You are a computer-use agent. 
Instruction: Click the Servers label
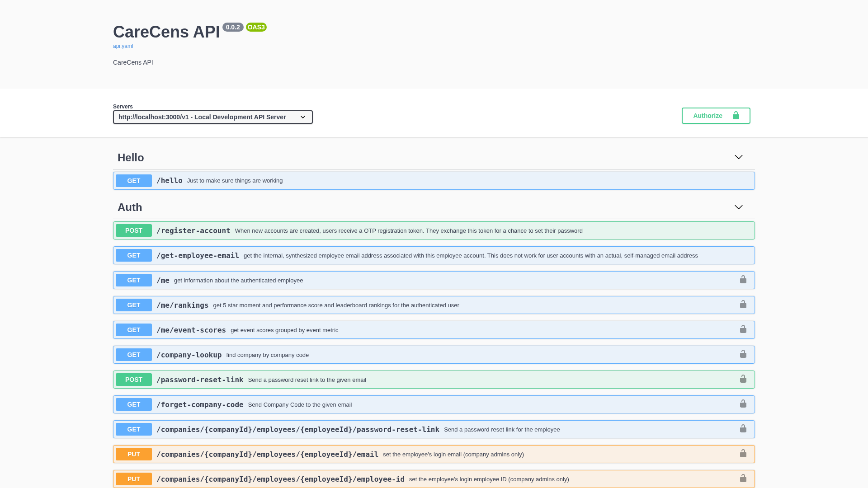pos(123,107)
